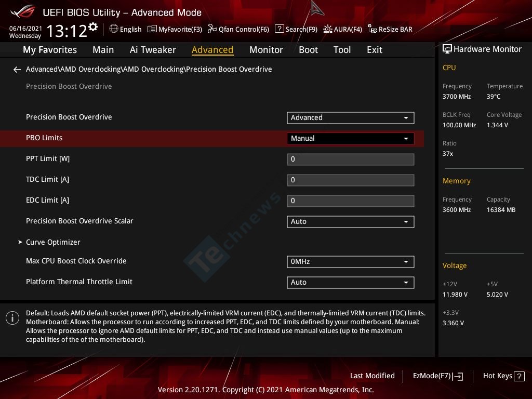The width and height of the screenshot is (532, 399).
Task: Click the ROG logo
Action: click(23, 11)
